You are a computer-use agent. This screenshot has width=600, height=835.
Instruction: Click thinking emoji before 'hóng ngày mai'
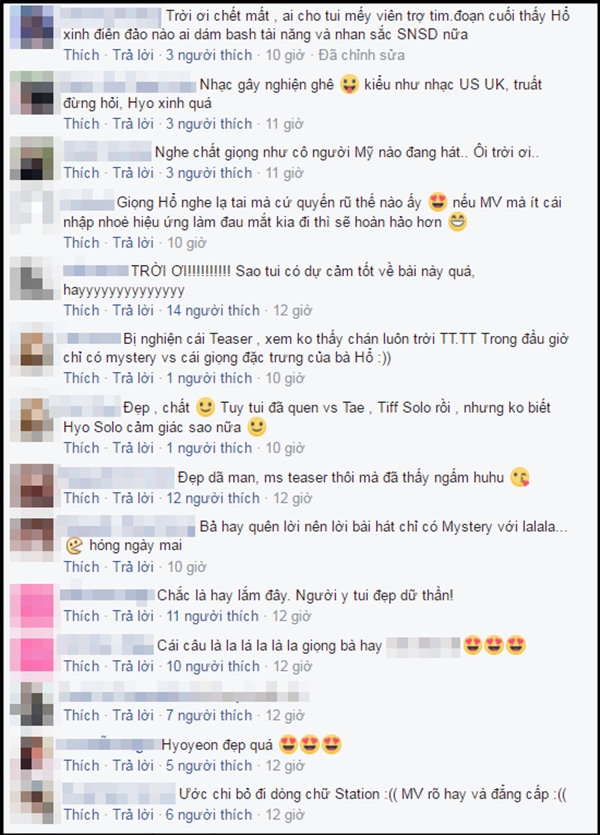click(x=75, y=546)
